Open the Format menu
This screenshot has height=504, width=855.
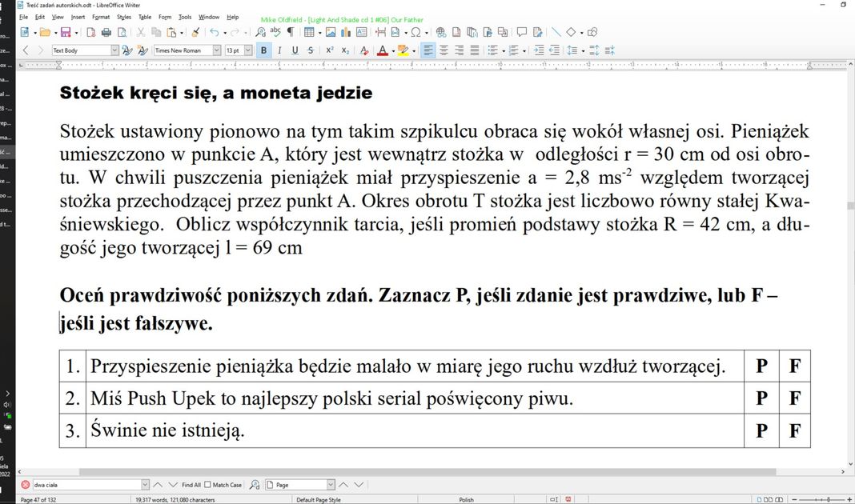click(101, 17)
